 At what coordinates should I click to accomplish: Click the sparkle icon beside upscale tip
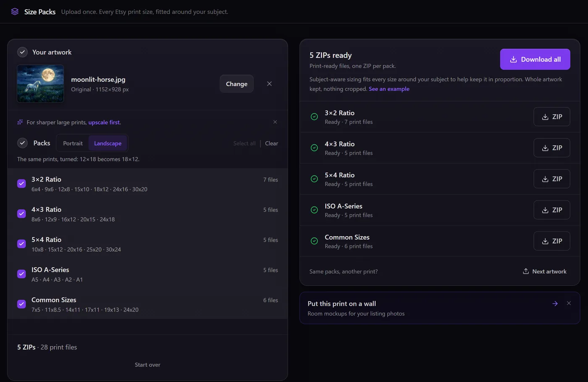coord(20,122)
